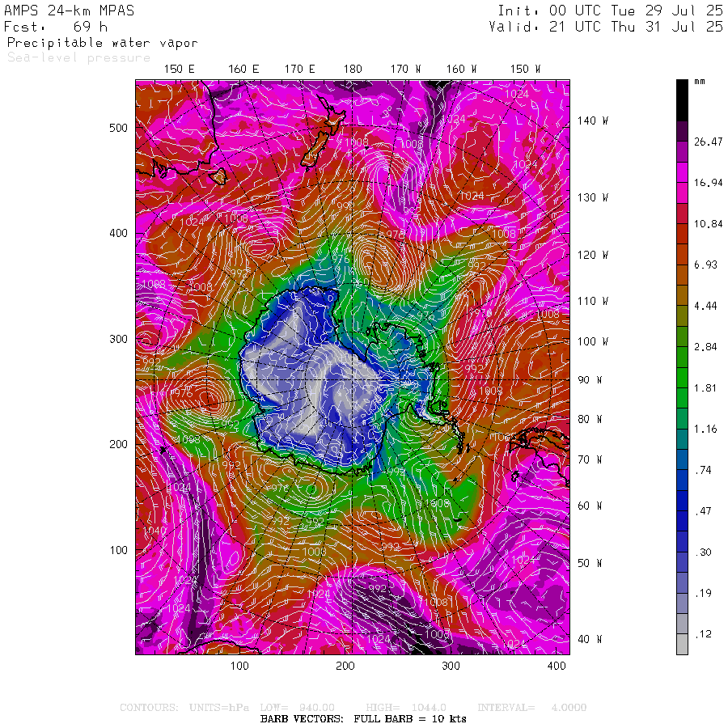The width and height of the screenshot is (728, 728).
Task: Click the "16.94" colorbar value
Action: (708, 183)
